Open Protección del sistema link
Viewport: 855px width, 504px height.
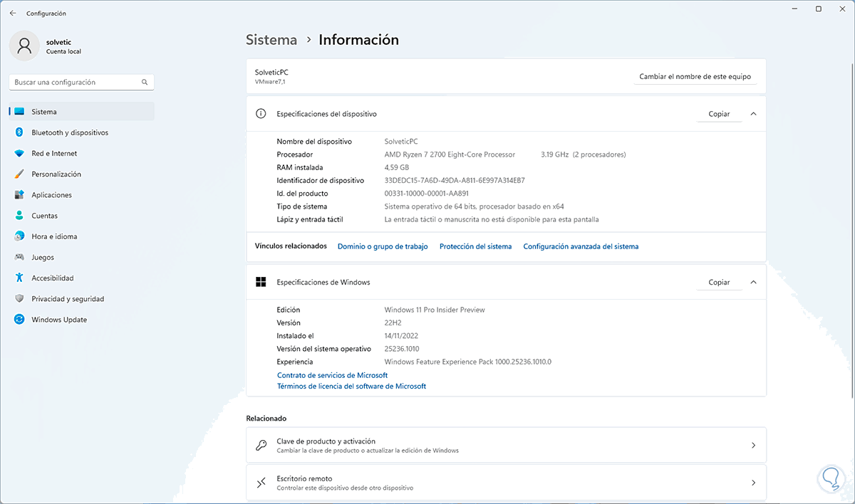pyautogui.click(x=475, y=246)
